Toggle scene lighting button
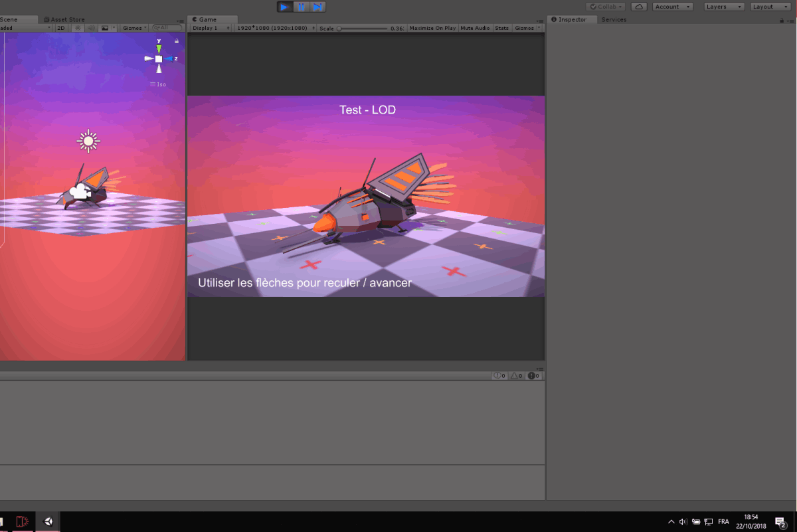This screenshot has height=532, width=797. point(78,28)
